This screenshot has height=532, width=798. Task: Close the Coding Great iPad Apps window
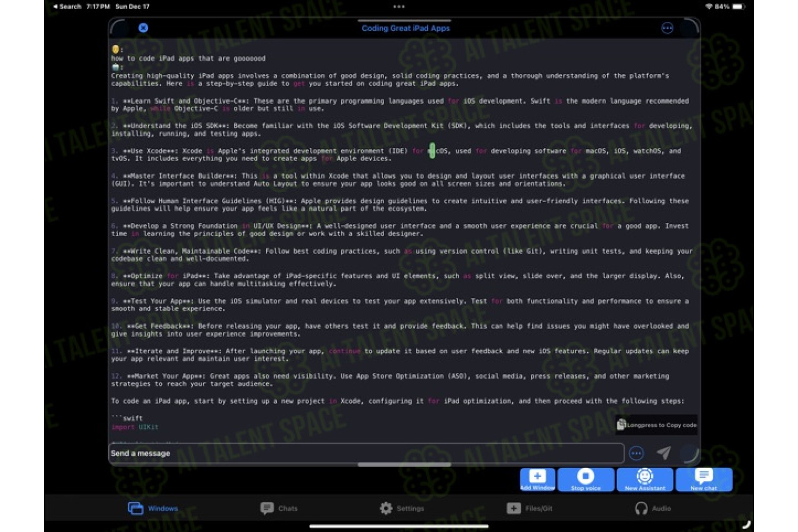pyautogui.click(x=143, y=28)
